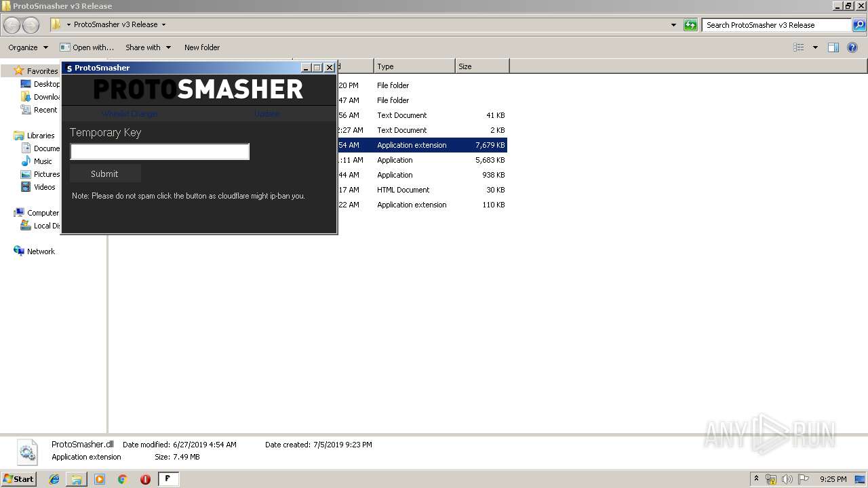This screenshot has height=488, width=868.
Task: Select the 5,683 KB Application row
Action: point(422,160)
